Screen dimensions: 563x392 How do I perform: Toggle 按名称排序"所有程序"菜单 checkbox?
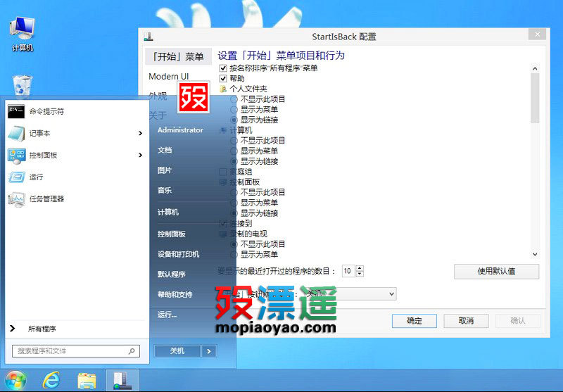tap(223, 68)
